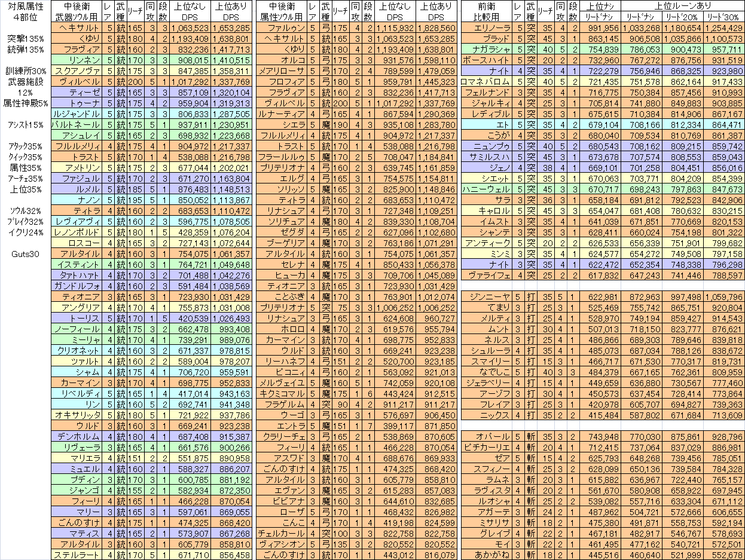Image resolution: width=745 pixels, height=560 pixels.
Task: Click the 'オパール' name cell
Action: click(487, 436)
